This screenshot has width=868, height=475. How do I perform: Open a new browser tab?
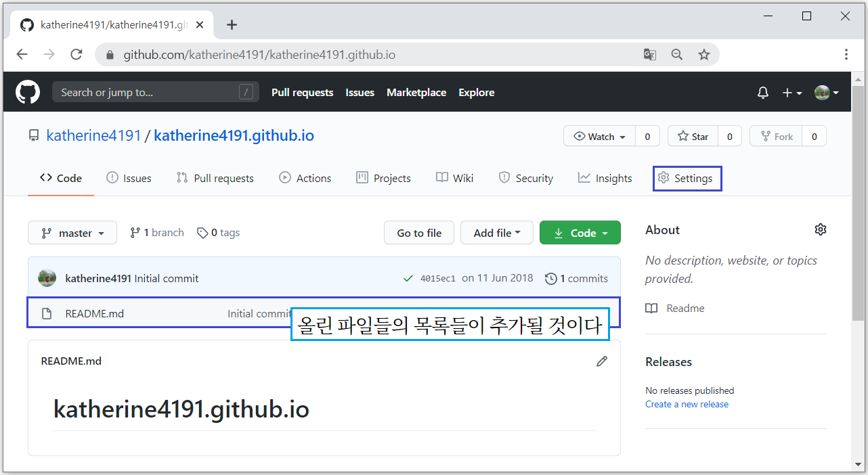pos(232,25)
